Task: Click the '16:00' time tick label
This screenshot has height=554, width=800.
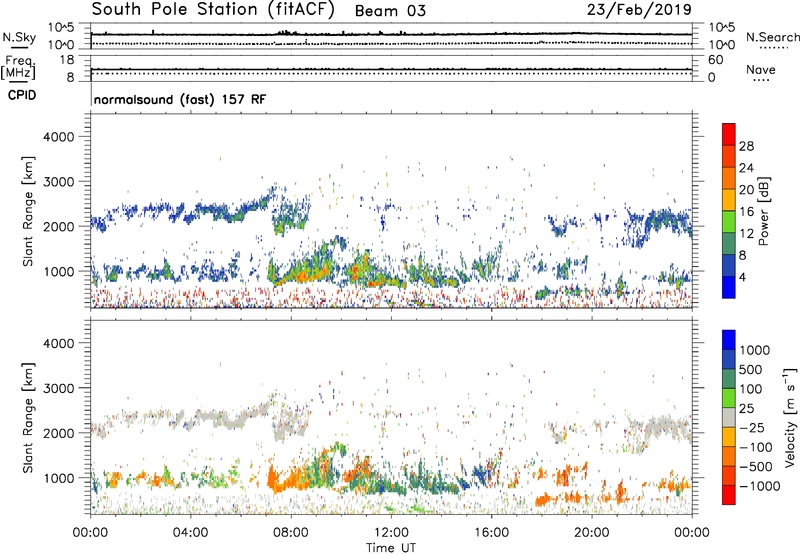Action: pos(491,532)
